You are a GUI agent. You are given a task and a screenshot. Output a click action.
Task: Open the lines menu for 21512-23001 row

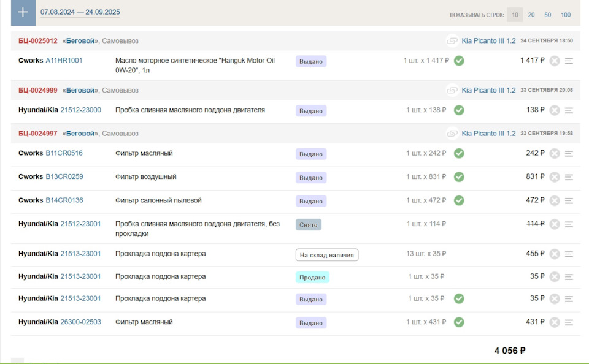569,224
